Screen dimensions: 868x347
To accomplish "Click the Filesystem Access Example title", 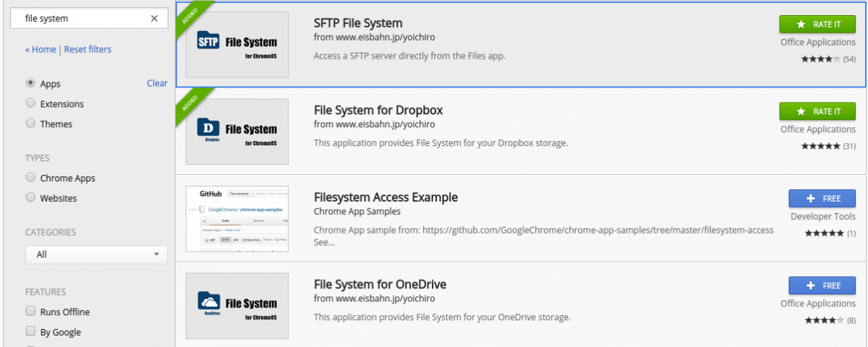I will (386, 197).
